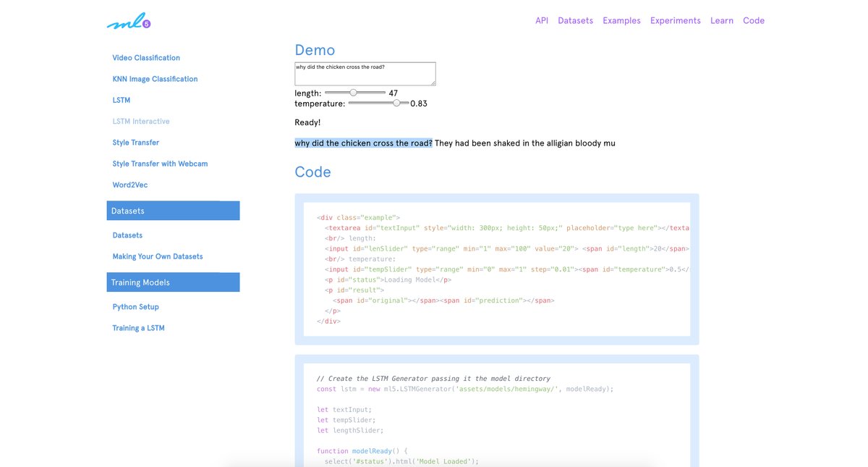Open the Word2Vec sidebar link
Viewport: 868px width, 467px height.
point(130,185)
